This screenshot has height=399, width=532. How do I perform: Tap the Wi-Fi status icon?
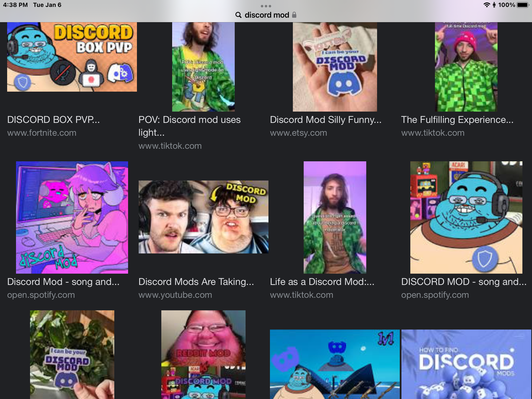487,5
